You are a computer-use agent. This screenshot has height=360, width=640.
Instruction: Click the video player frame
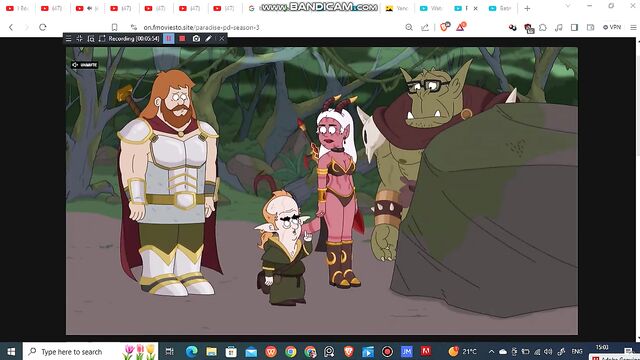coord(322,191)
